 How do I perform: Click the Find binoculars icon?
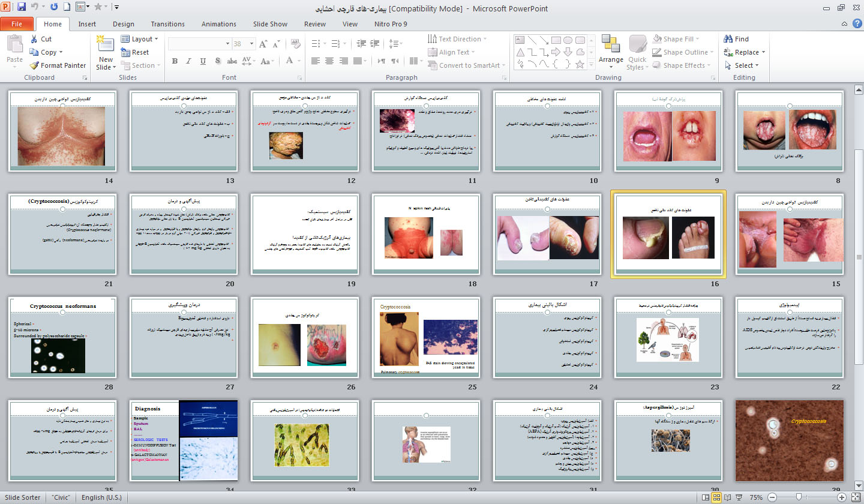tap(728, 39)
